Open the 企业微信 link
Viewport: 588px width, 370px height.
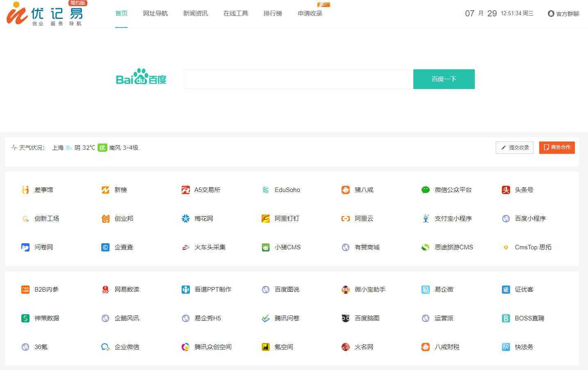127,347
